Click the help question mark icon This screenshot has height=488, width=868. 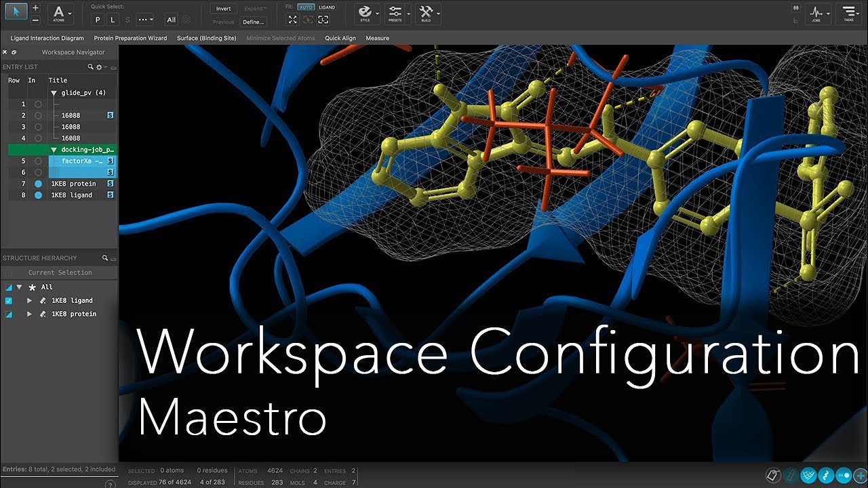point(110,485)
